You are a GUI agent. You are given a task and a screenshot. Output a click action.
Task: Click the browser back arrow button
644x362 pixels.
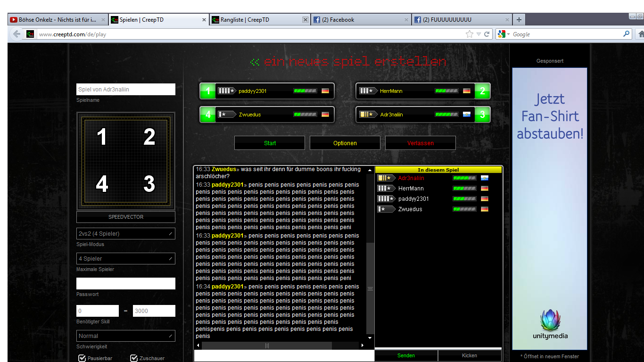click(x=17, y=34)
